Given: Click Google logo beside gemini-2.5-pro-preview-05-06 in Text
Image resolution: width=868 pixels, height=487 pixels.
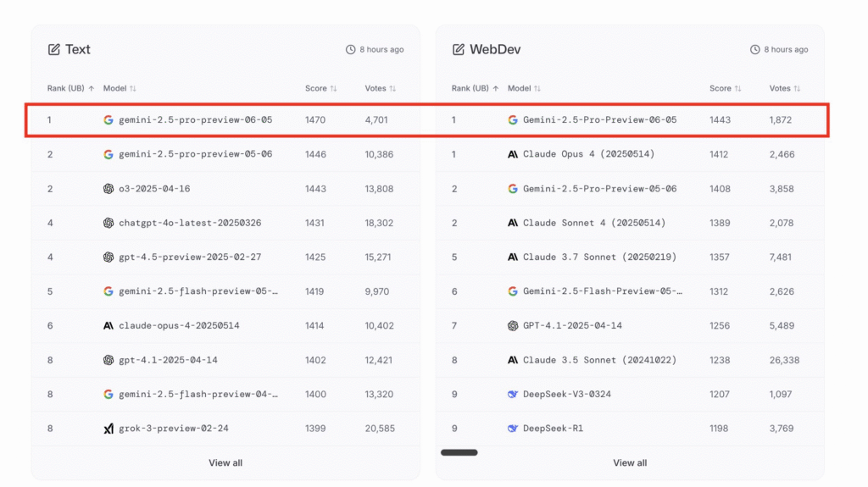Looking at the screenshot, I should click(108, 154).
